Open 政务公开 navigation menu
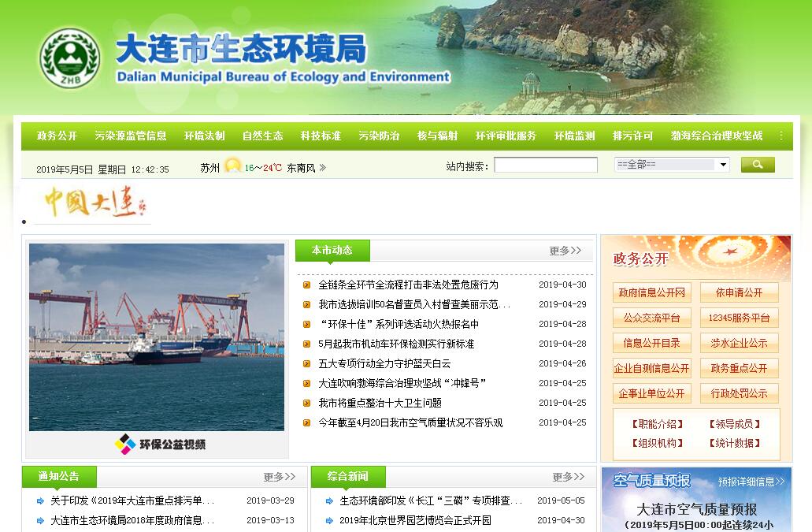This screenshot has height=532, width=812. 57,136
